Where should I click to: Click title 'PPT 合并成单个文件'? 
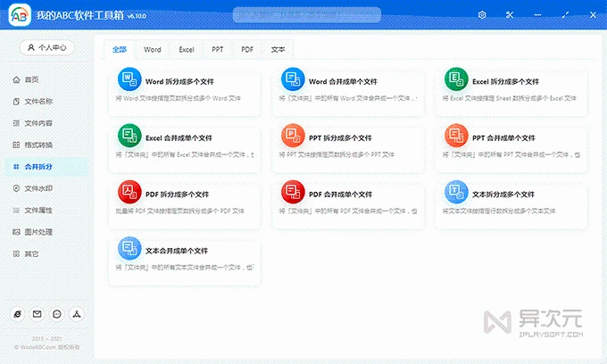click(x=503, y=138)
